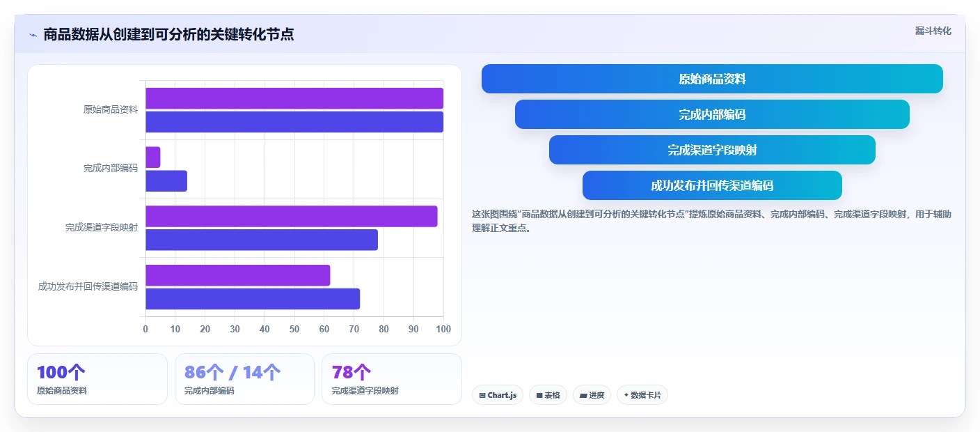Click the lightning icon beside the card title
The height and width of the screenshot is (432, 980).
[x=33, y=35]
